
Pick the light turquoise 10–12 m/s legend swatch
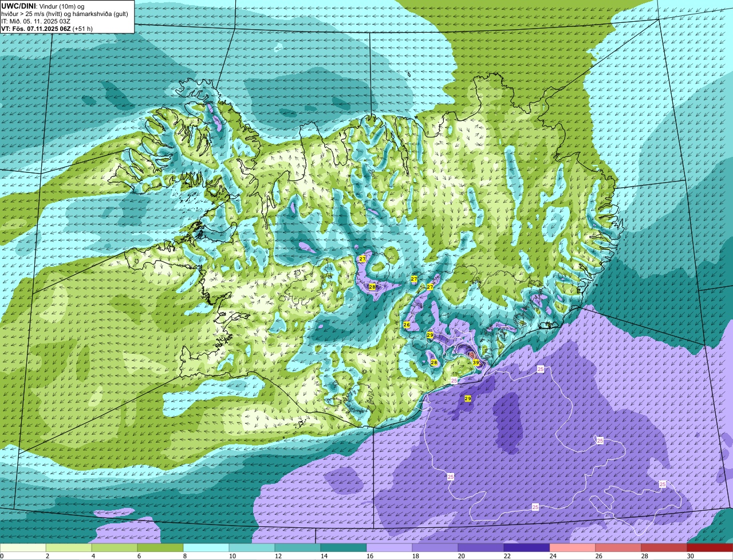252,548
